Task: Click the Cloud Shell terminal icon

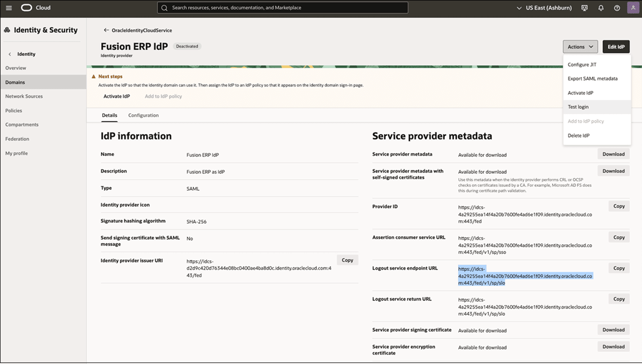Action: [585, 8]
